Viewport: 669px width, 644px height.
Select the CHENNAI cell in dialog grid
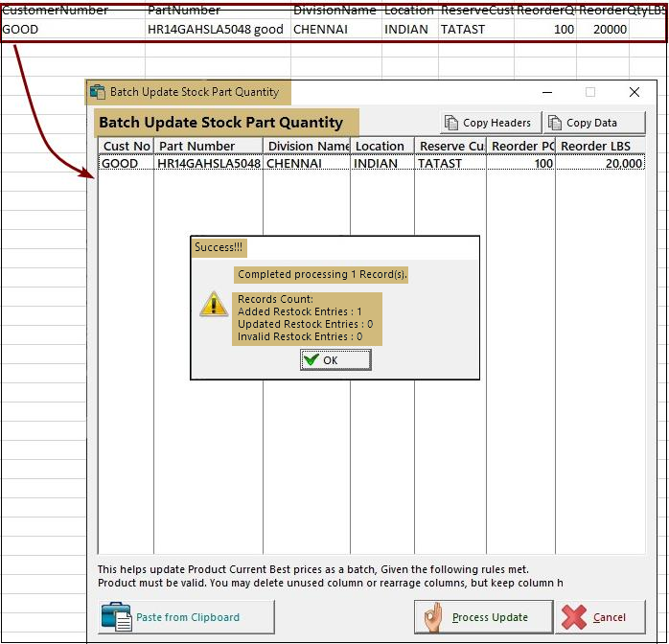pyautogui.click(x=307, y=163)
